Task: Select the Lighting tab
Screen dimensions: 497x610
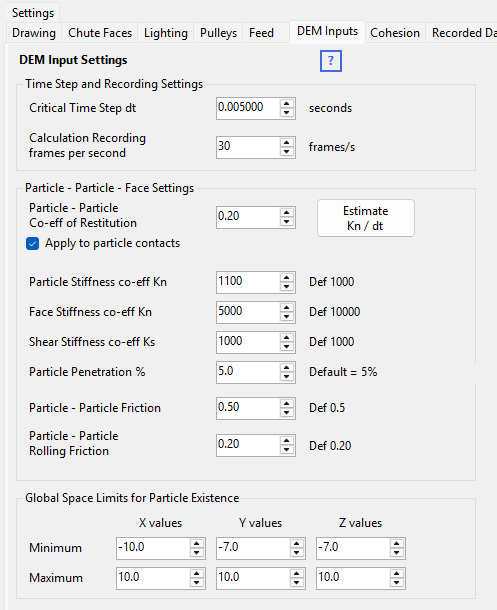Action: click(166, 33)
